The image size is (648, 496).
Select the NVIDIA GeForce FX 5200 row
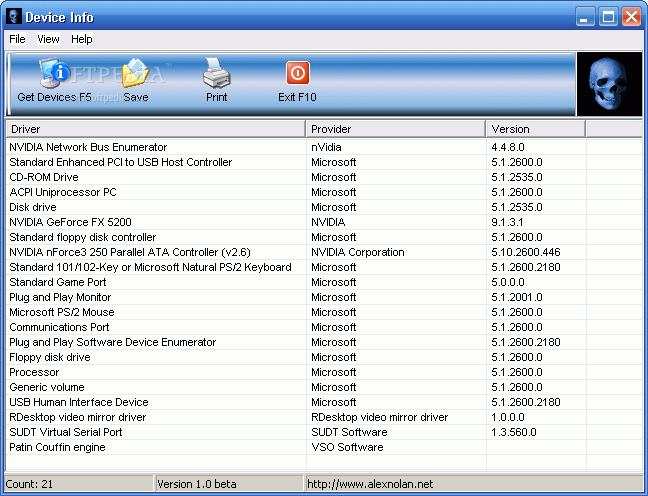coord(70,222)
